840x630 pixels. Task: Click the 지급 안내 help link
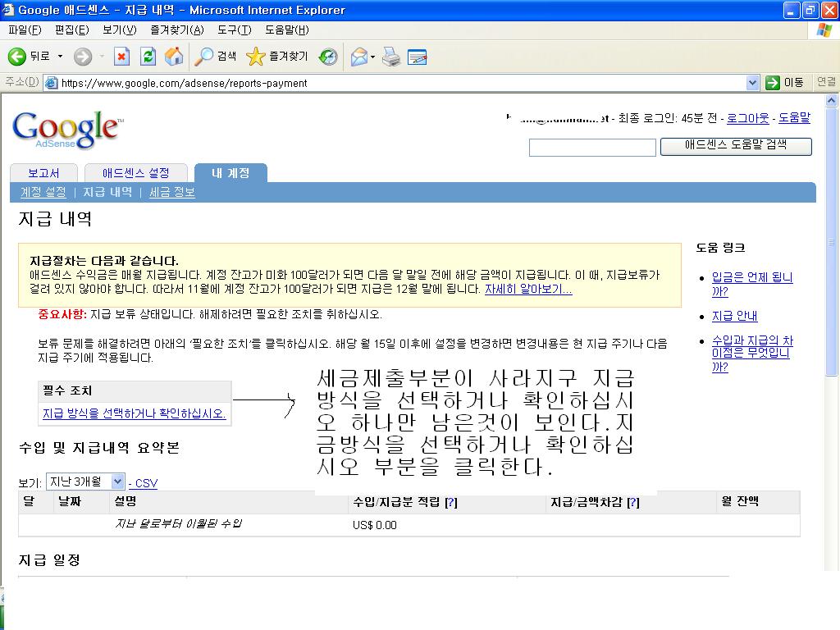pos(734,316)
